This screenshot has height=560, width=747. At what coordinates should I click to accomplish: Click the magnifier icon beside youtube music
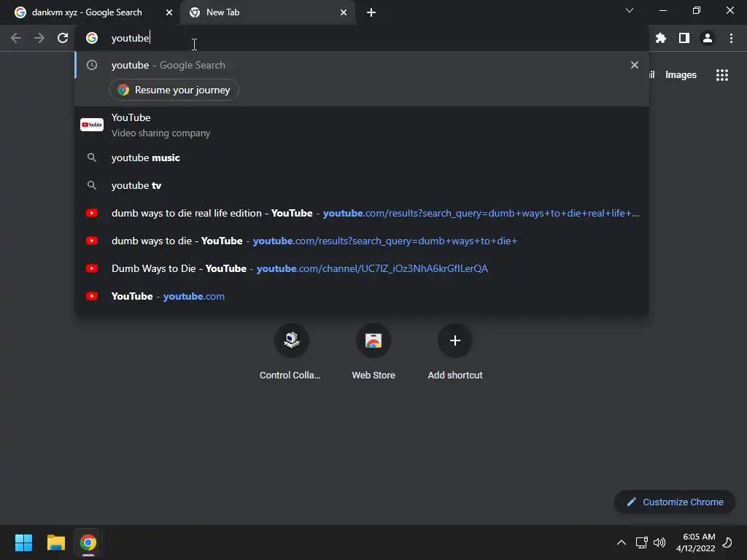click(x=92, y=157)
